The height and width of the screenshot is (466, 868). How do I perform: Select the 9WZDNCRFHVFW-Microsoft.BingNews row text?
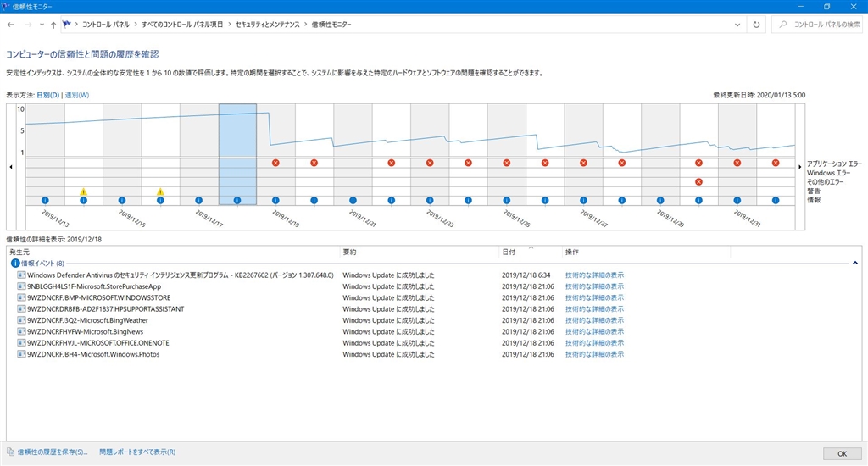(x=86, y=331)
